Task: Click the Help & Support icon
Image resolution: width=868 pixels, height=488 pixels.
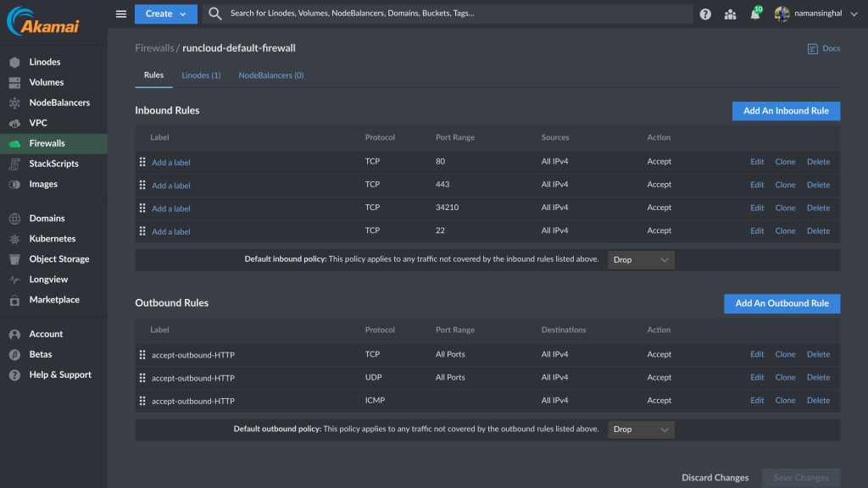Action: point(15,375)
